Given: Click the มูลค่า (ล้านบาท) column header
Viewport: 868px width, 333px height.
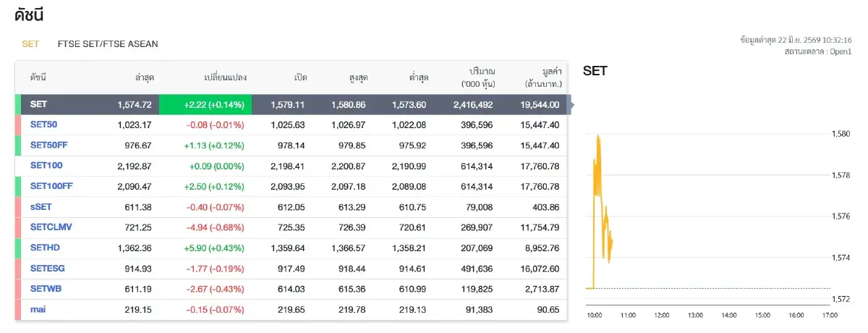Looking at the screenshot, I should tap(541, 77).
